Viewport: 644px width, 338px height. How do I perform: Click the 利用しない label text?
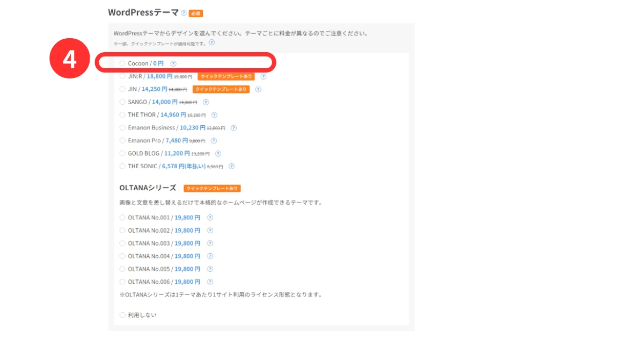(x=142, y=315)
